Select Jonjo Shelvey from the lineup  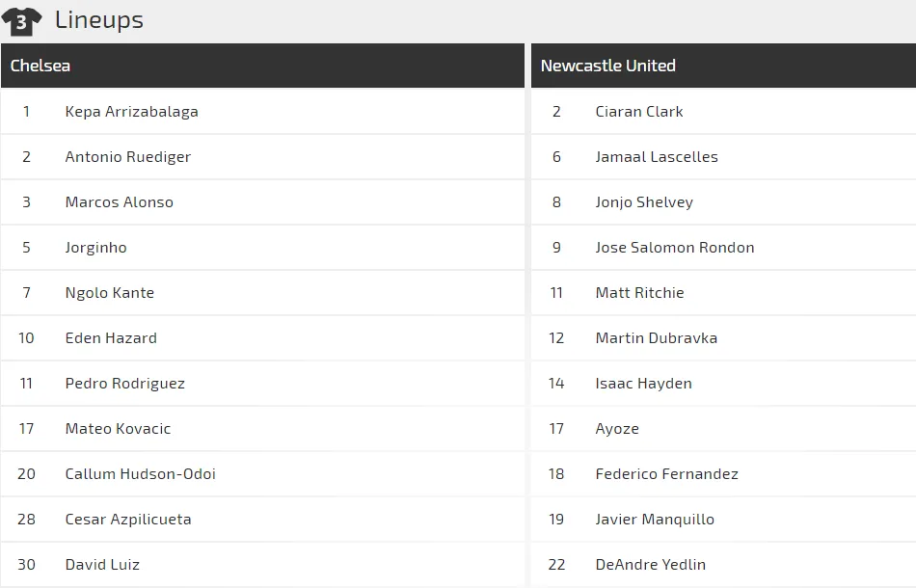coord(644,202)
